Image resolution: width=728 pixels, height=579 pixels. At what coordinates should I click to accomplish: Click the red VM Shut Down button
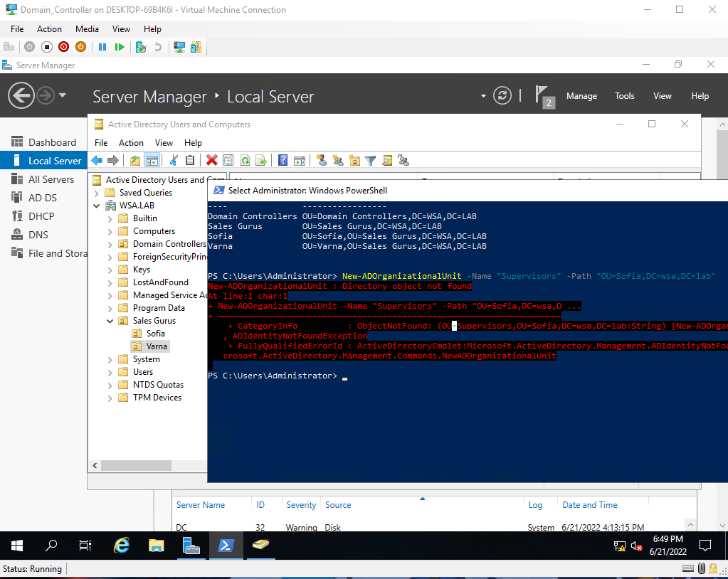pos(63,47)
